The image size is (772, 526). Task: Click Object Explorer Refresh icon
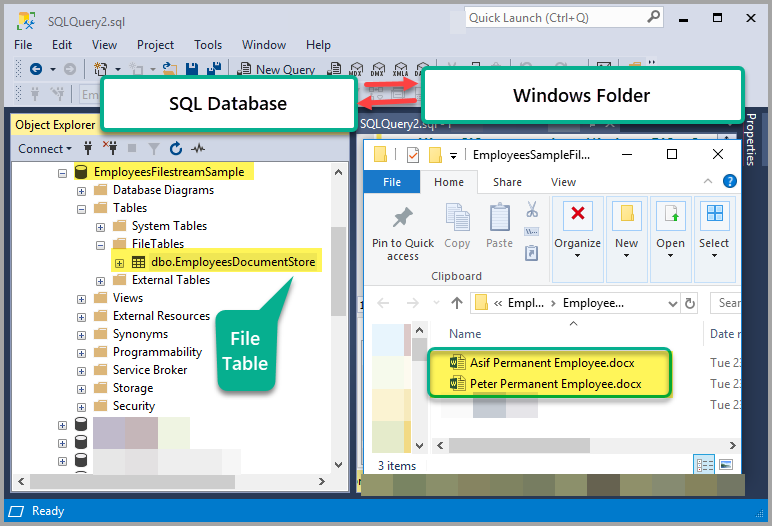(176, 148)
